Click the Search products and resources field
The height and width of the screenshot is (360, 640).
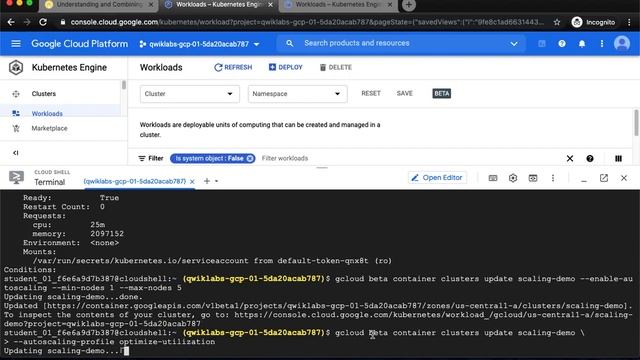click(x=400, y=43)
